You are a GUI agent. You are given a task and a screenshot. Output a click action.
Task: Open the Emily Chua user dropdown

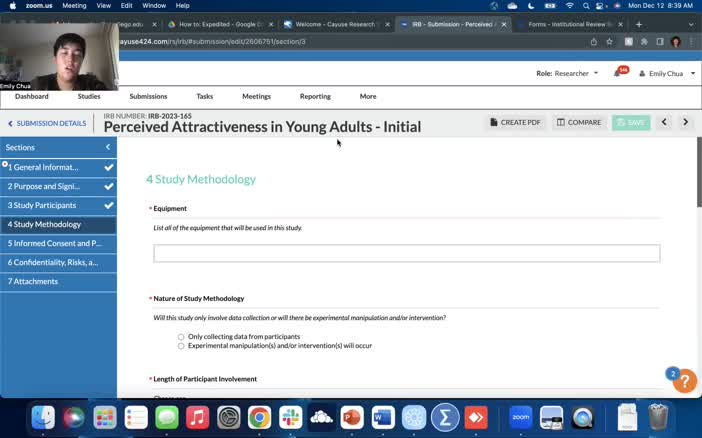coord(667,73)
